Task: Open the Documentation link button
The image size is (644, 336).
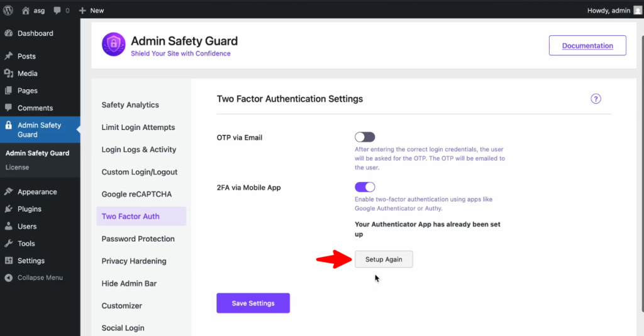Action: pos(587,46)
